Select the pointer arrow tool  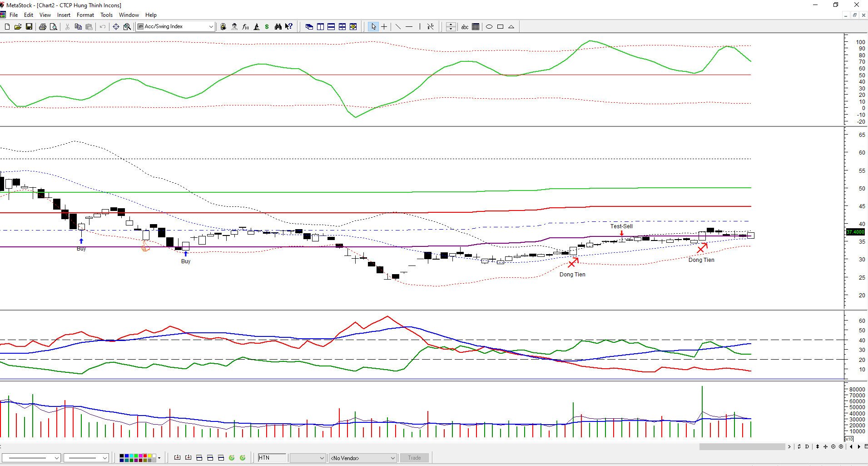[373, 27]
